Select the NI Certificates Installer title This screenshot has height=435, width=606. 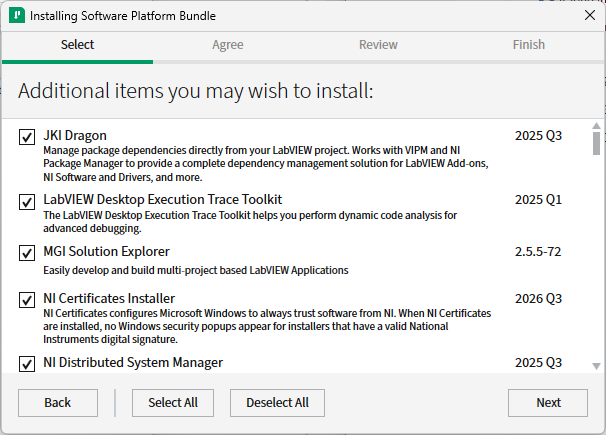tap(109, 299)
